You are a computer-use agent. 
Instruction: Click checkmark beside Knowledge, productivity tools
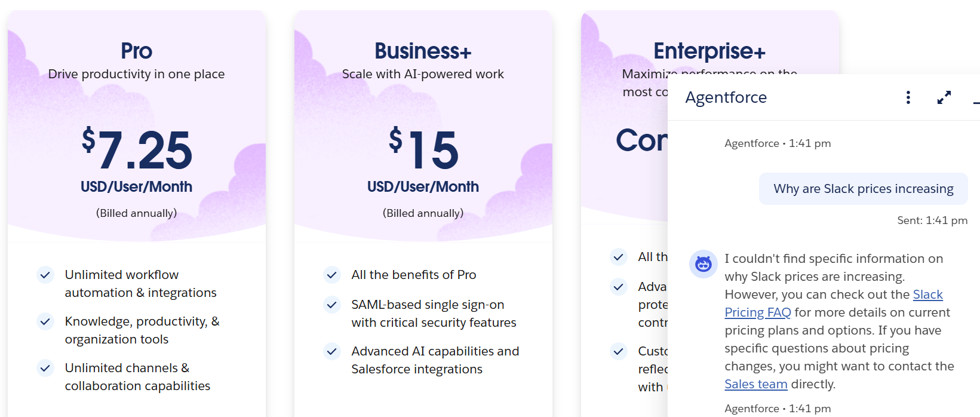point(45,321)
